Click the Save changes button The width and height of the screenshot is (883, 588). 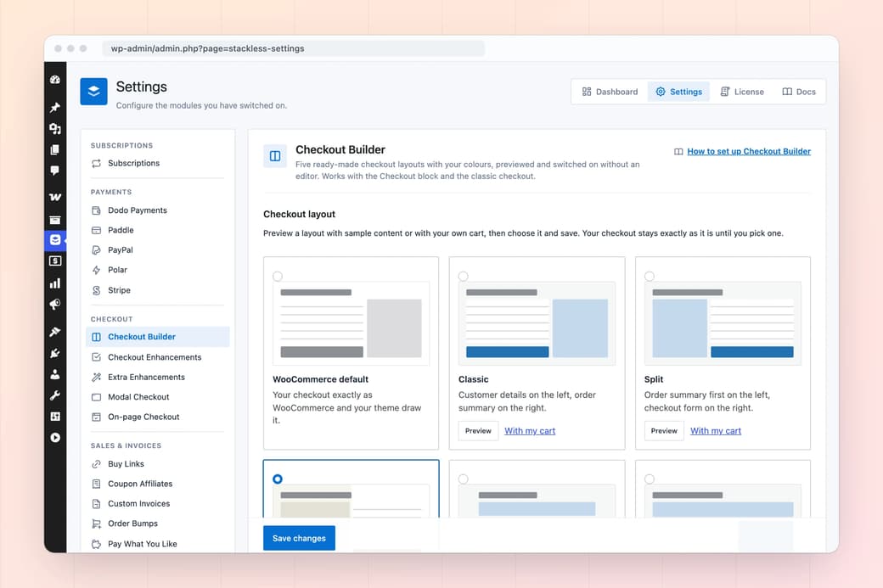(299, 539)
